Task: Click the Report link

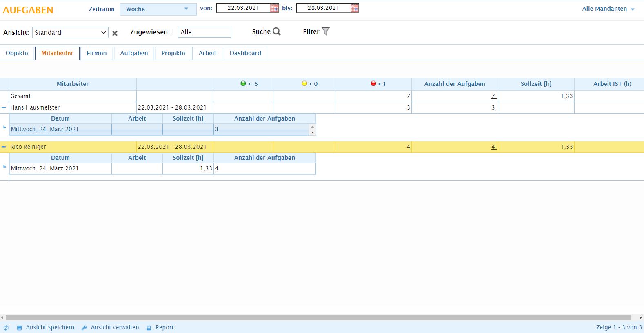Action: [164, 328]
